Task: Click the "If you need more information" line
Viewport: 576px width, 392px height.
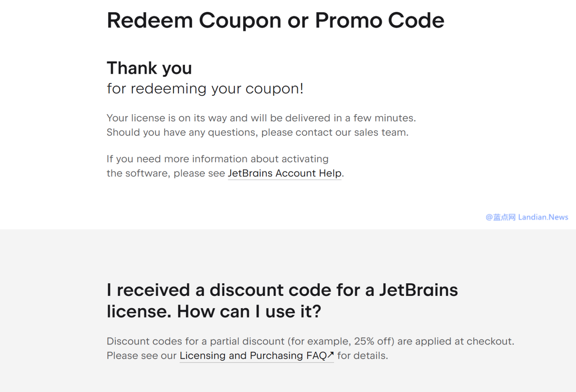Action: click(x=217, y=159)
